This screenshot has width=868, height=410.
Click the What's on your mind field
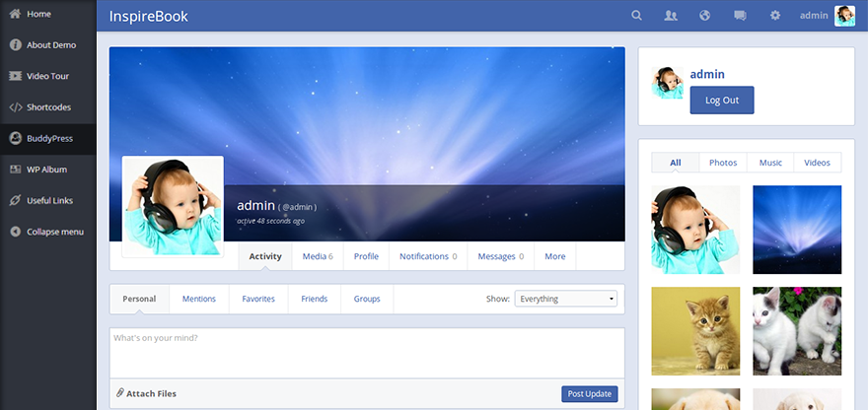367,353
